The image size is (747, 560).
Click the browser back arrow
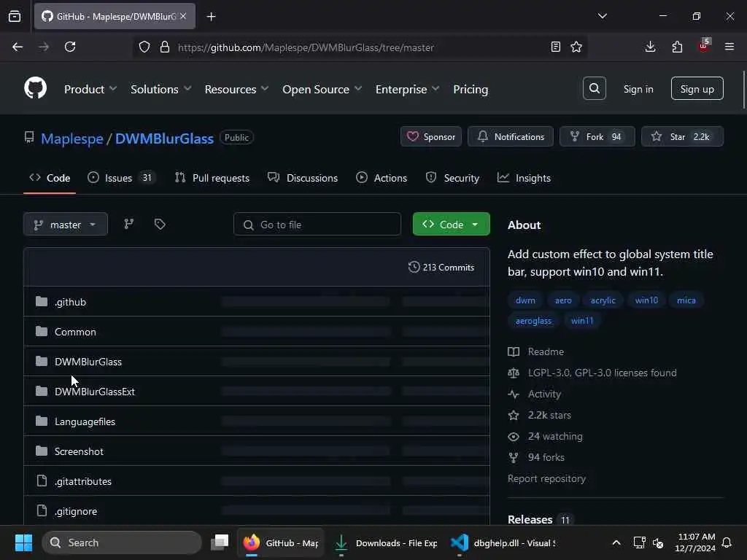(x=18, y=47)
